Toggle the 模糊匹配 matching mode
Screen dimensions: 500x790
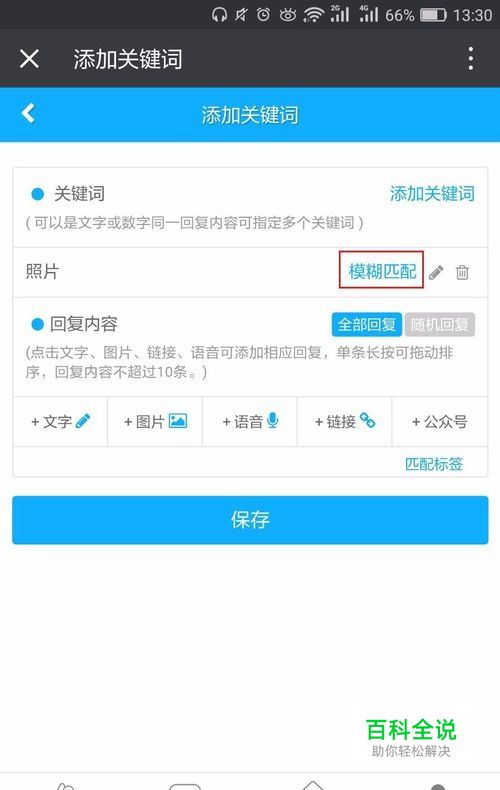tap(382, 272)
